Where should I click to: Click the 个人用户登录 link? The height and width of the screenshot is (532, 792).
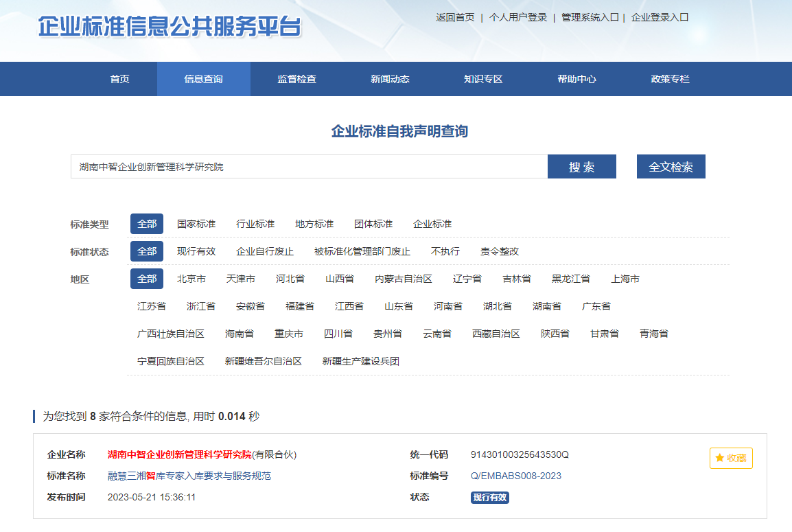[x=518, y=17]
